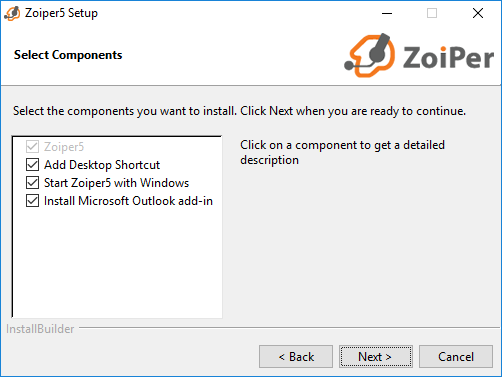Image resolution: width=502 pixels, height=377 pixels.
Task: Click the InstallBuilder label at bottom left
Action: pyautogui.click(x=40, y=329)
